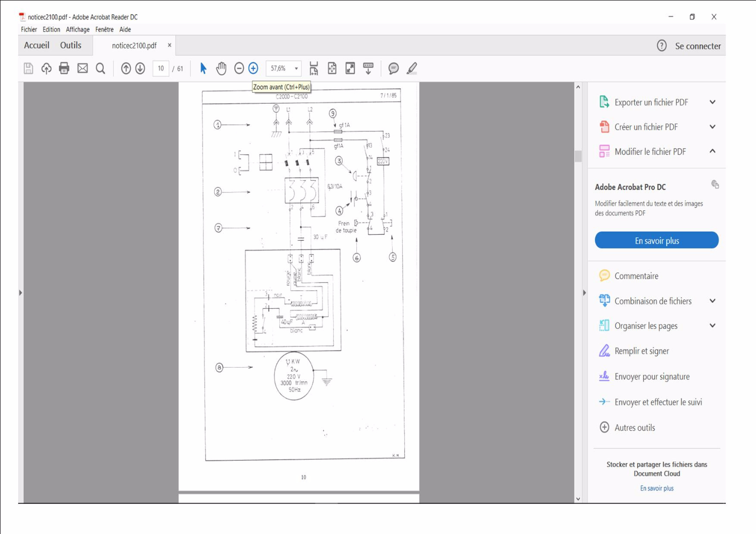This screenshot has height=534, width=756.
Task: Click Se connecter to sign in
Action: [x=698, y=46]
